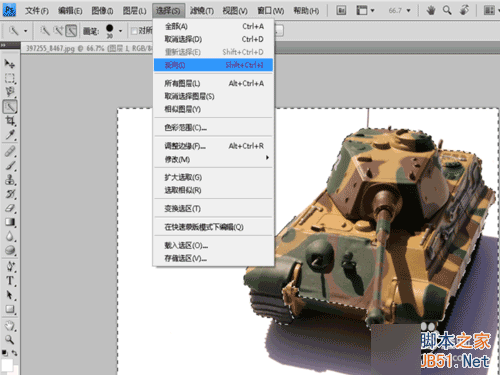Click the Rotate View tool in application bar
Viewport: 500px width, 375px height.
coord(464,11)
